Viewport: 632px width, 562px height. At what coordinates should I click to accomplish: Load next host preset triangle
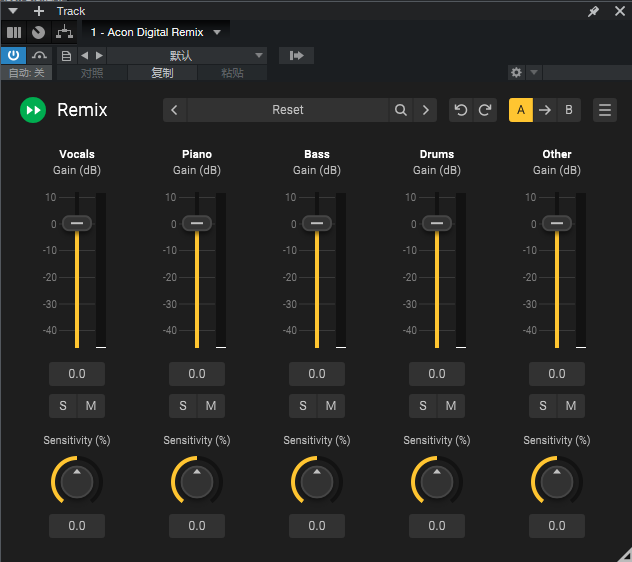99,56
